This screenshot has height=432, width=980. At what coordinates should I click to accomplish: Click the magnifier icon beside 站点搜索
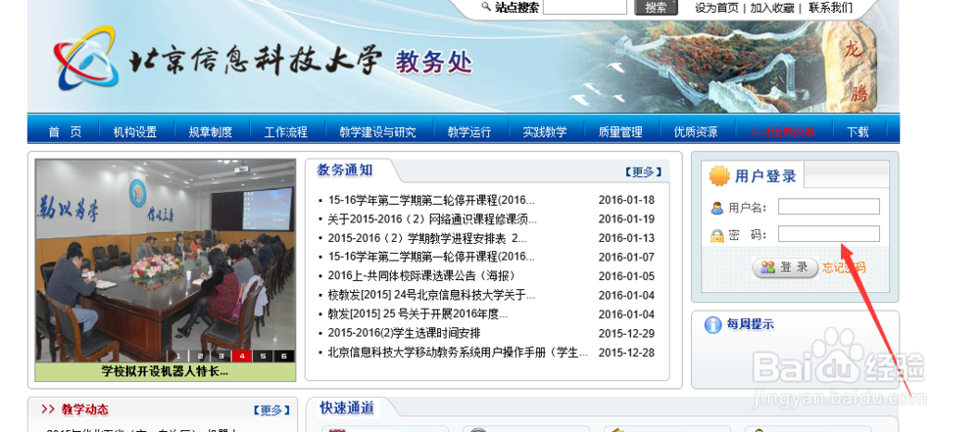tap(486, 7)
